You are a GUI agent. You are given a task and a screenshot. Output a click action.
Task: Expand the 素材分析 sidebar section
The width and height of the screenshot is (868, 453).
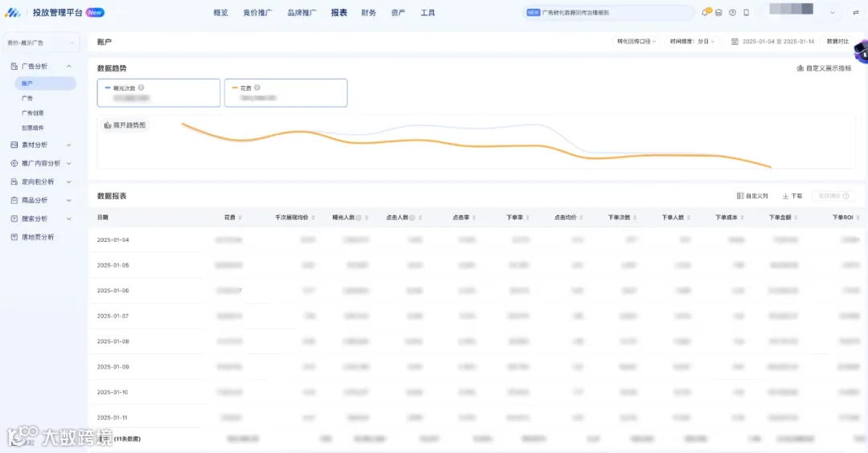[x=68, y=145]
